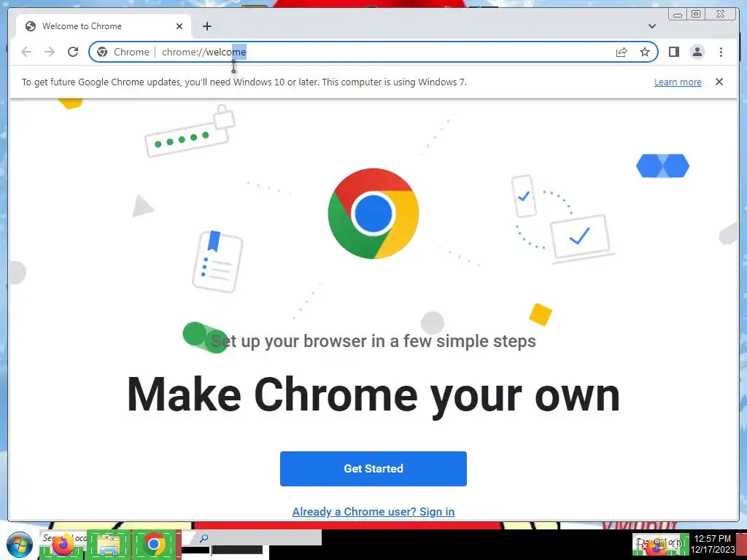This screenshot has height=560, width=747.
Task: Bookmark this page with the star icon
Action: coord(645,52)
